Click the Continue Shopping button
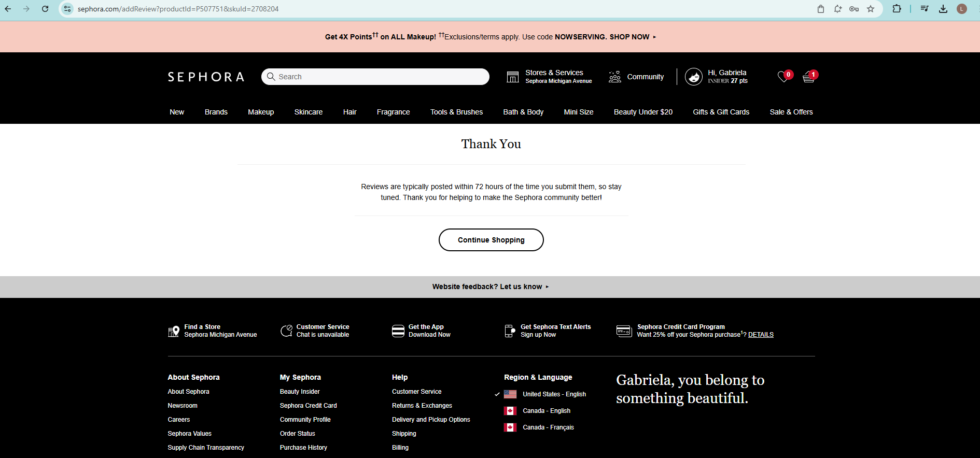The width and height of the screenshot is (980, 458). (491, 240)
